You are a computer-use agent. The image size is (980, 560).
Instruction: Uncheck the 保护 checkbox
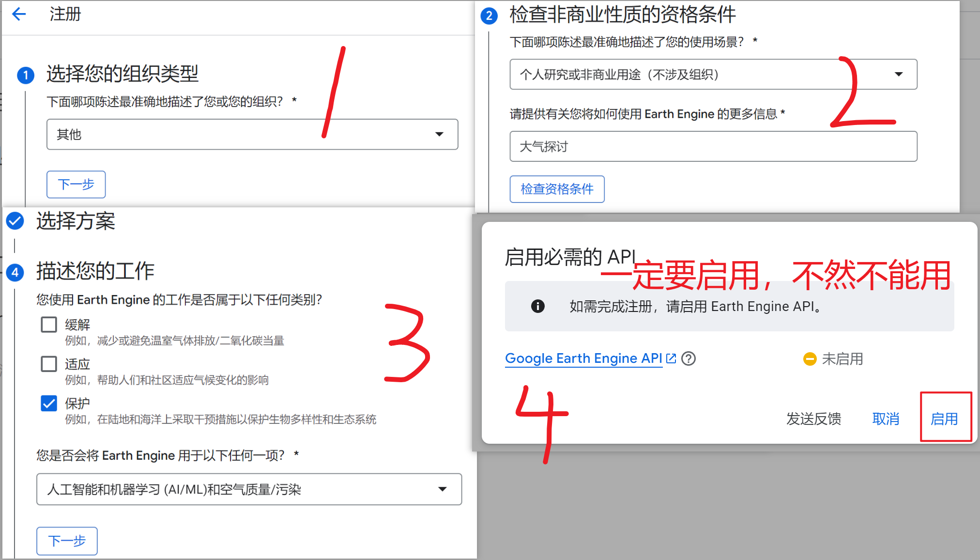[x=49, y=403]
